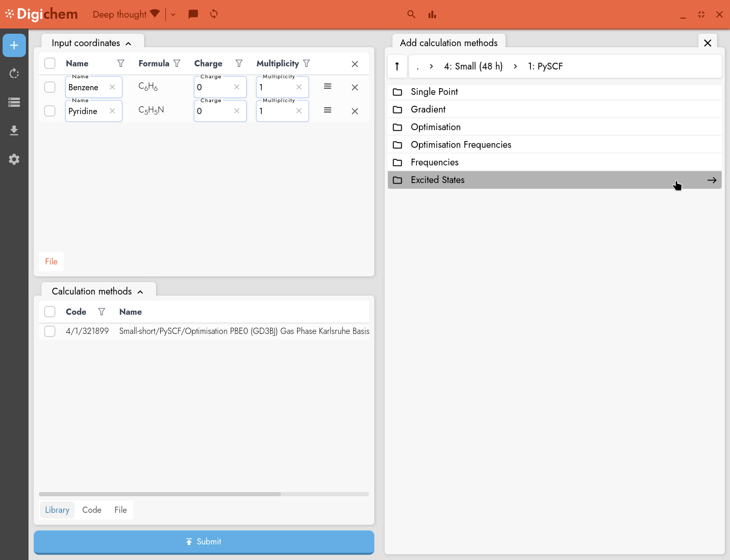Open the server list icon in sidebar
The width and height of the screenshot is (730, 560).
[14, 102]
